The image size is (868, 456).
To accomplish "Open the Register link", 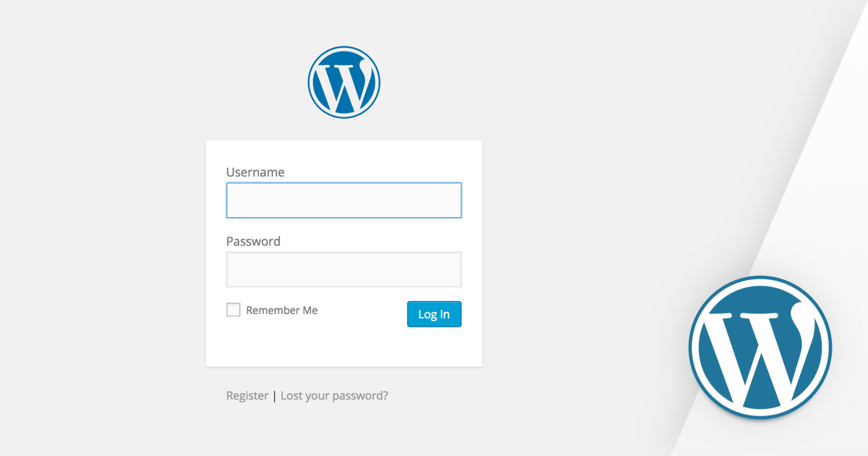I will (x=247, y=396).
